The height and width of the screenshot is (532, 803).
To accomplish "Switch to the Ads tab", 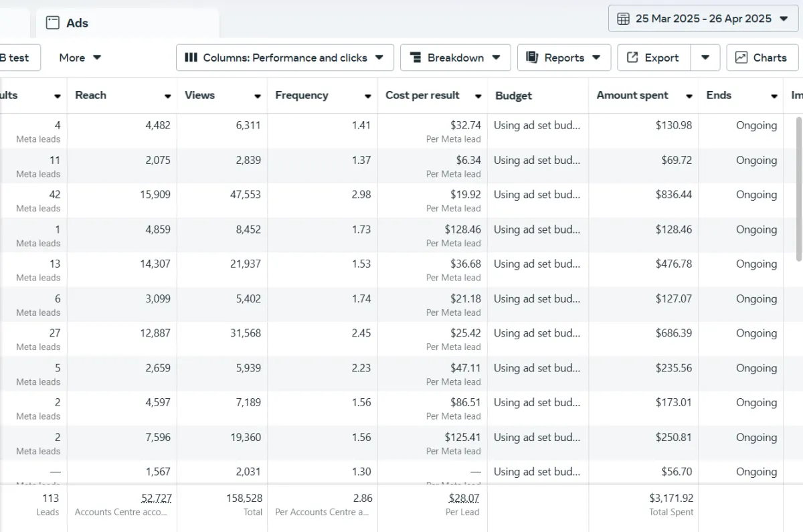I will click(x=77, y=23).
